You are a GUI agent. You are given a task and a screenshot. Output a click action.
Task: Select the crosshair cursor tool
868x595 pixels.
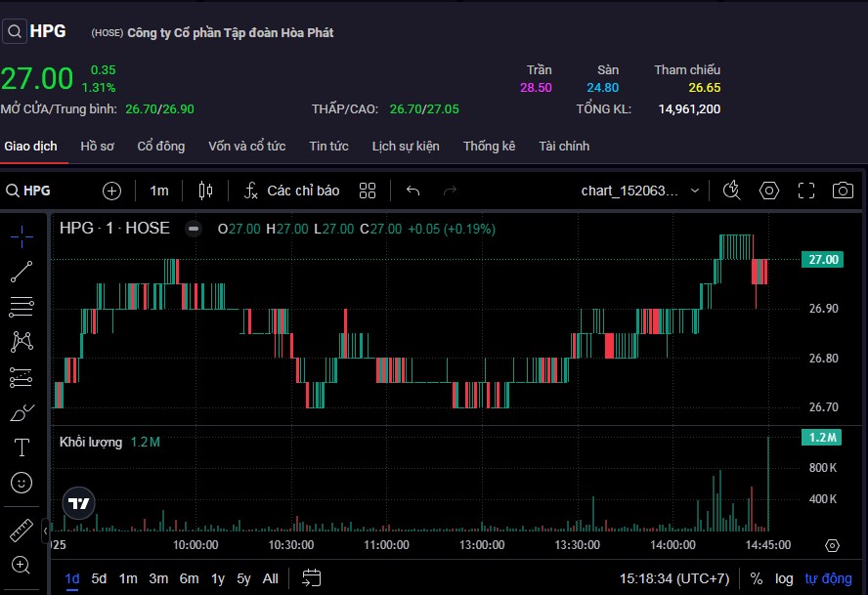click(x=22, y=236)
